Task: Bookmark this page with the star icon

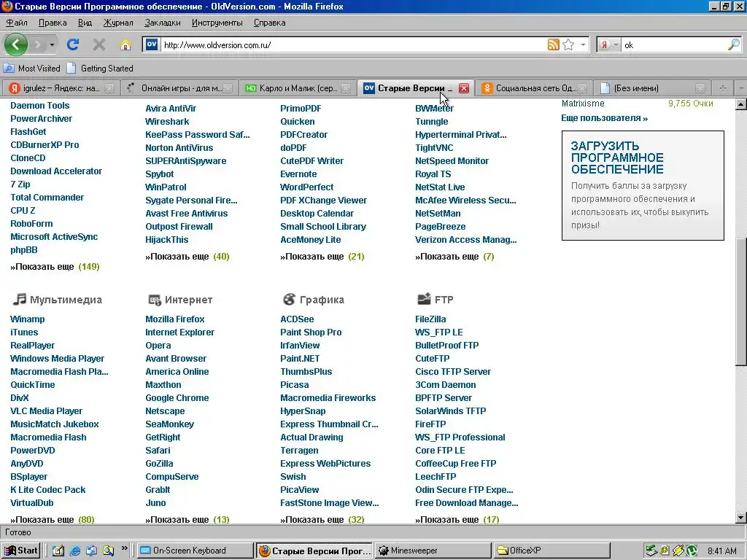Action: click(x=568, y=44)
